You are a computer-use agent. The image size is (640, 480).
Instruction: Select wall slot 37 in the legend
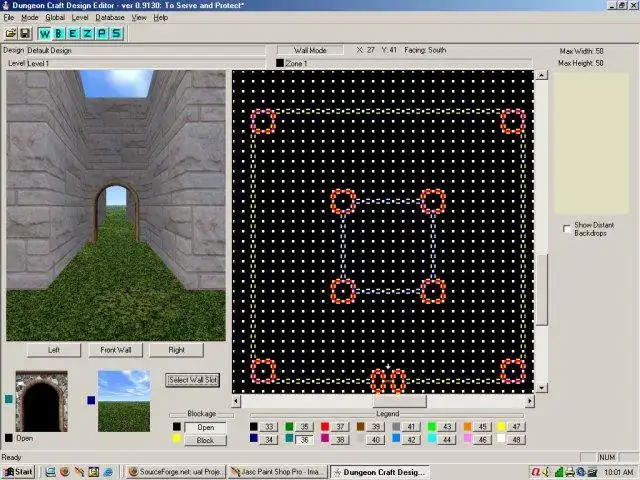tap(340, 427)
